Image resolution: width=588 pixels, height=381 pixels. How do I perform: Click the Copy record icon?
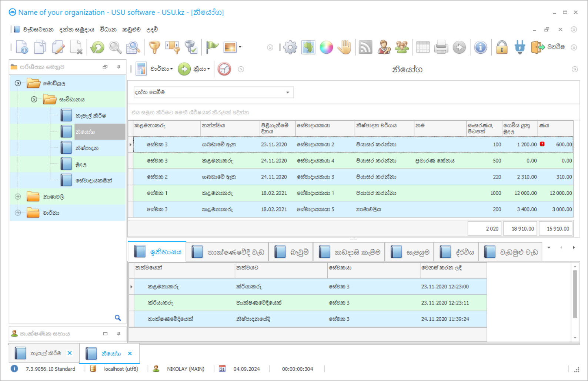click(x=40, y=47)
